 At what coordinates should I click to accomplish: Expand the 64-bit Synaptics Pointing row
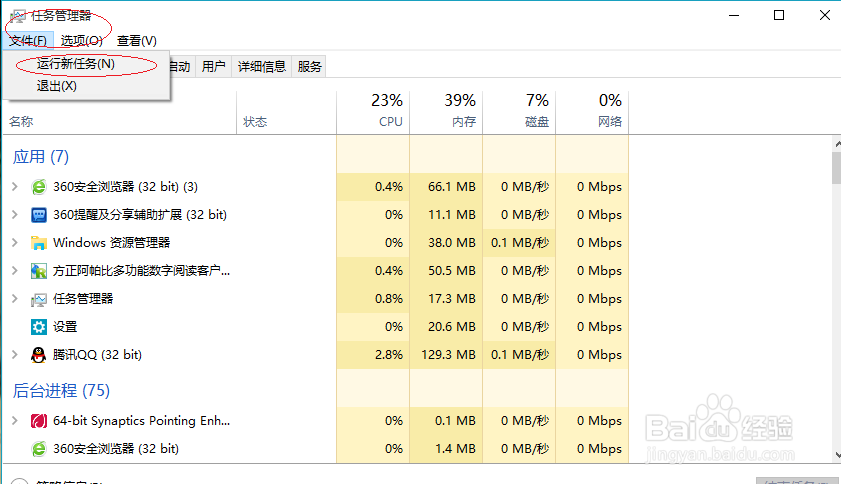coord(14,421)
